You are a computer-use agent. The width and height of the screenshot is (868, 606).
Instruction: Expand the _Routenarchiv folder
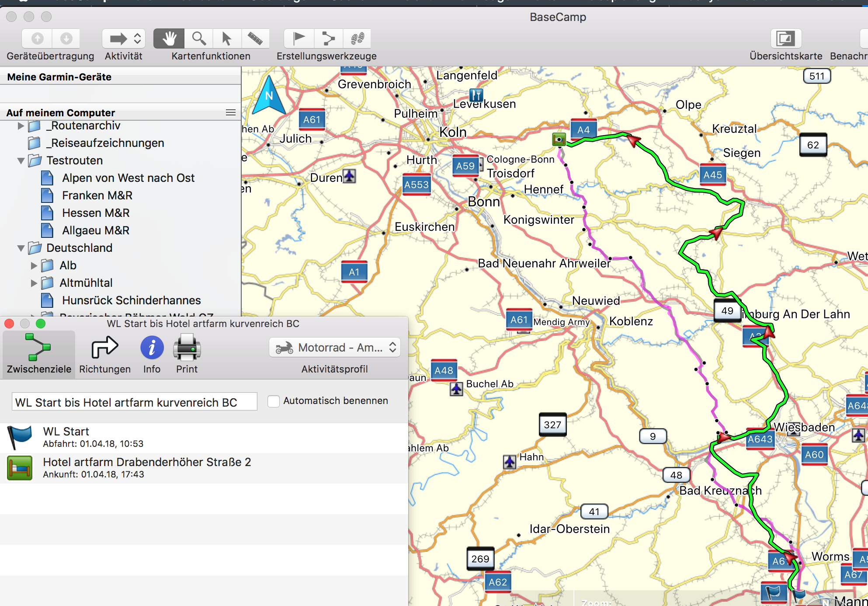click(x=21, y=126)
